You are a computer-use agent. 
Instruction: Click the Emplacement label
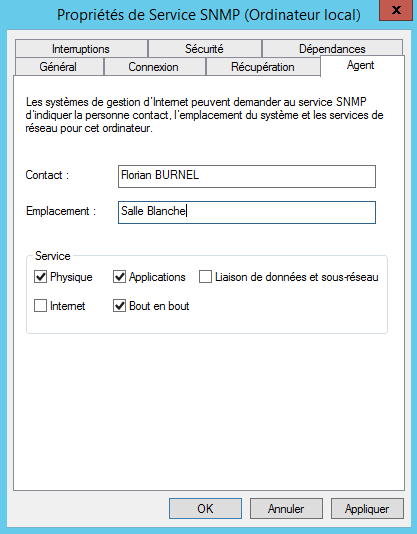61,211
